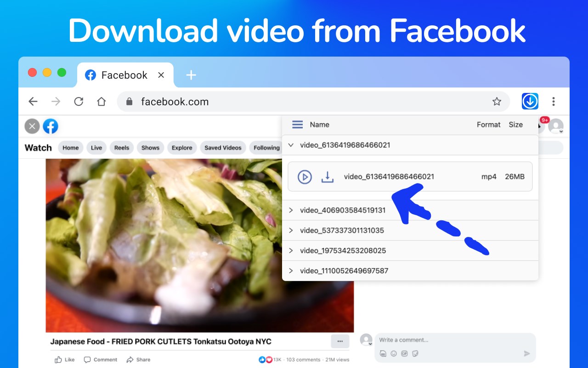Reload the Facebook page
Screen dimensions: 588x368
coord(79,102)
